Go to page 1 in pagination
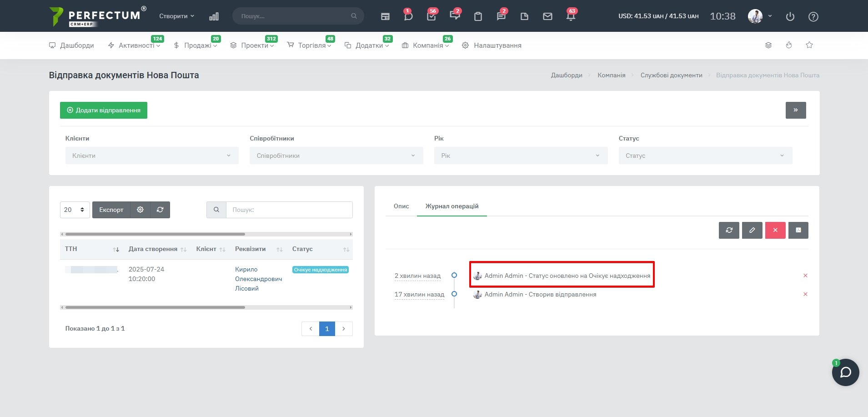Image resolution: width=868 pixels, height=417 pixels. click(327, 329)
